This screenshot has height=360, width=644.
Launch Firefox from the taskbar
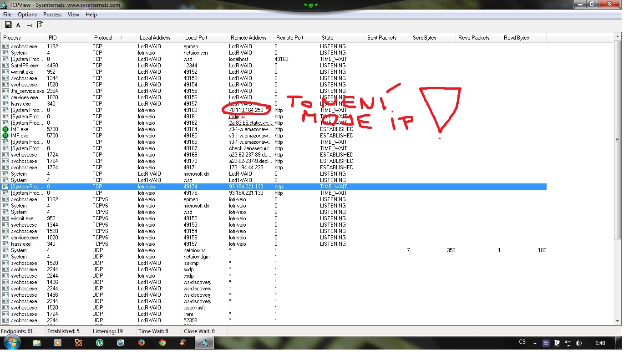[x=142, y=343]
